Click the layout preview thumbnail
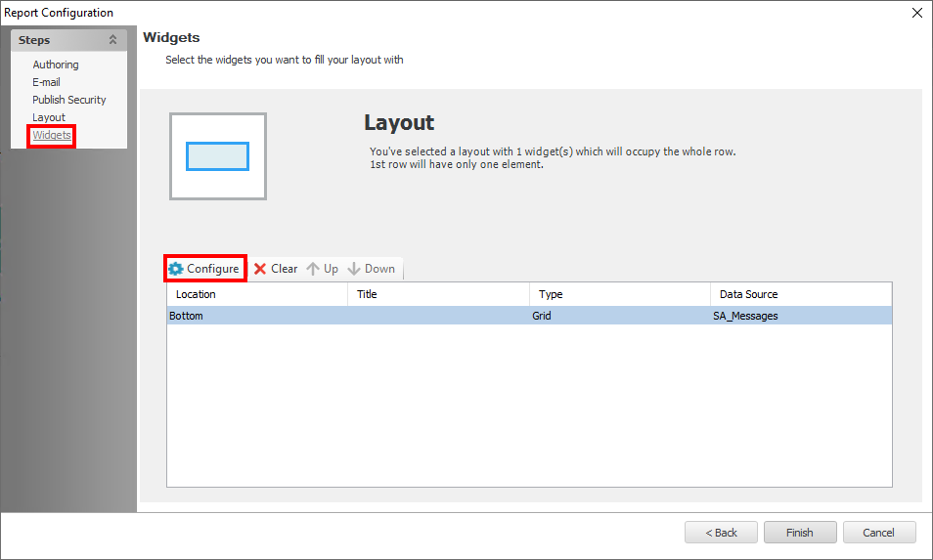The height and width of the screenshot is (560, 933). 218,156
